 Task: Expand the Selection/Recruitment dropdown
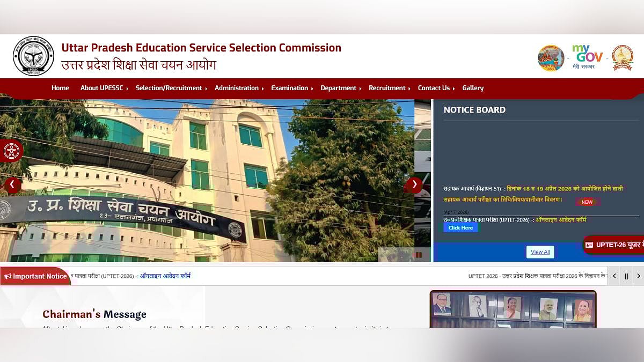click(x=171, y=88)
